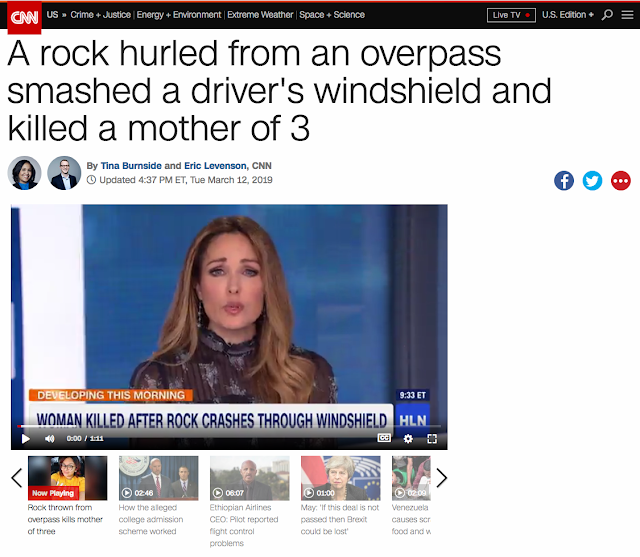
Task: Show previous videos with left chevron
Action: tap(16, 478)
